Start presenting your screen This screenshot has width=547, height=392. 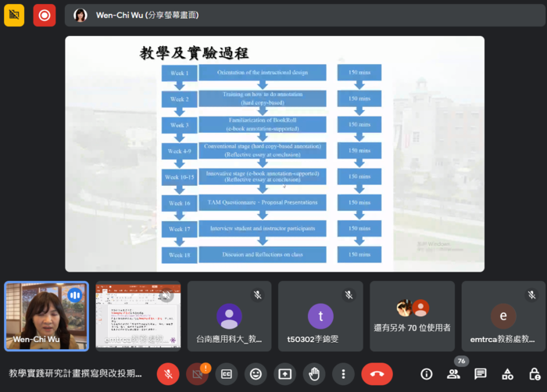pyautogui.click(x=285, y=374)
